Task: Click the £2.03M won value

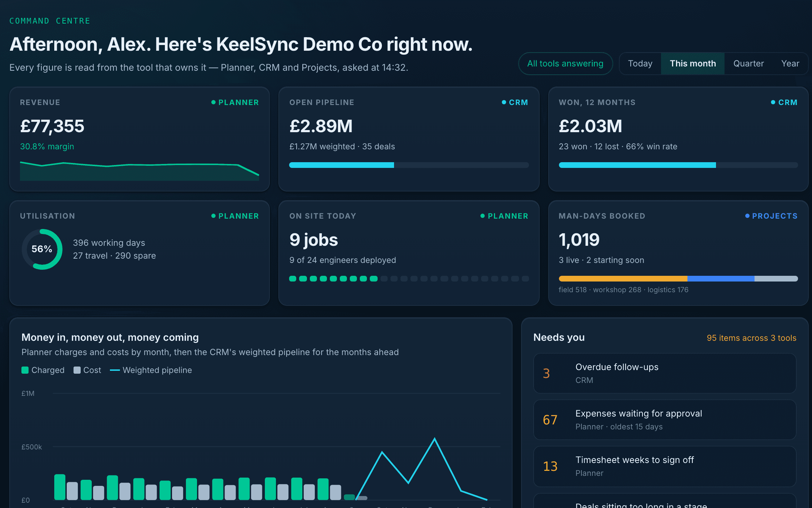Action: (590, 126)
